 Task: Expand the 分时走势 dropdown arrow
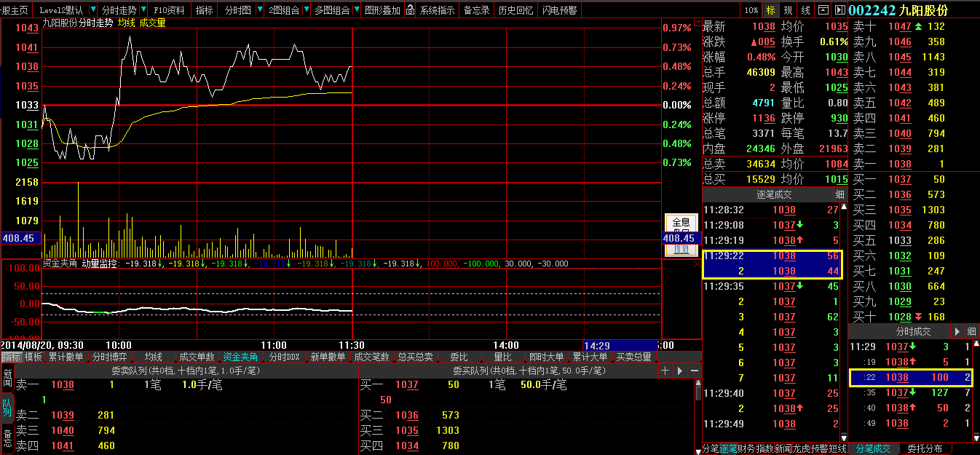(x=143, y=10)
